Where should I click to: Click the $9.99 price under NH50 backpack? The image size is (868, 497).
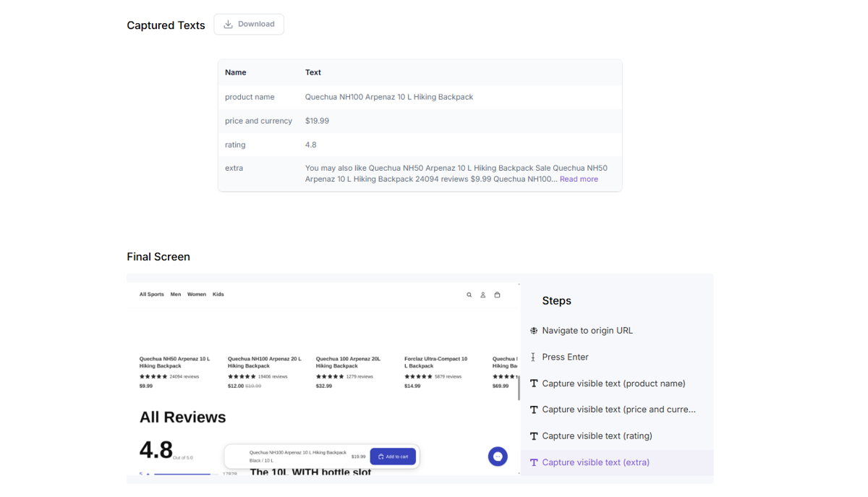pos(146,386)
